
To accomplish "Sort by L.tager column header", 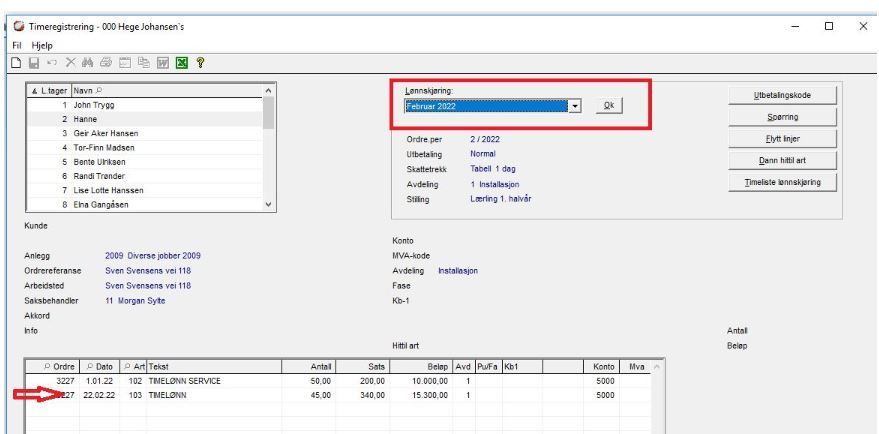I will pos(49,90).
